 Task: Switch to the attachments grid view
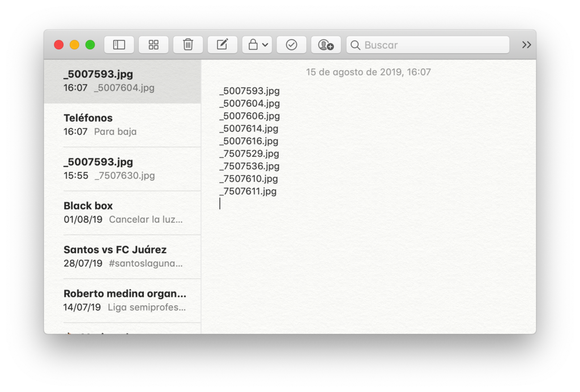[153, 45]
